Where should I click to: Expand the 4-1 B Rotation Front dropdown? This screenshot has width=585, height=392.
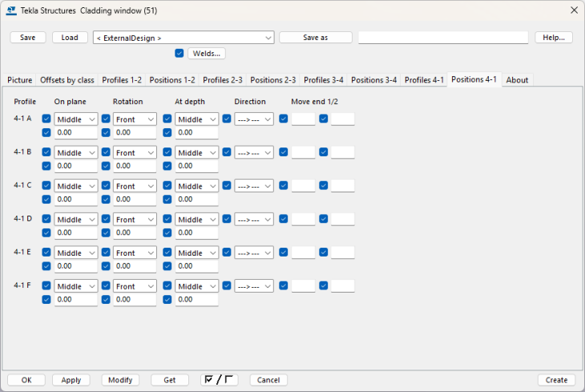(135, 152)
